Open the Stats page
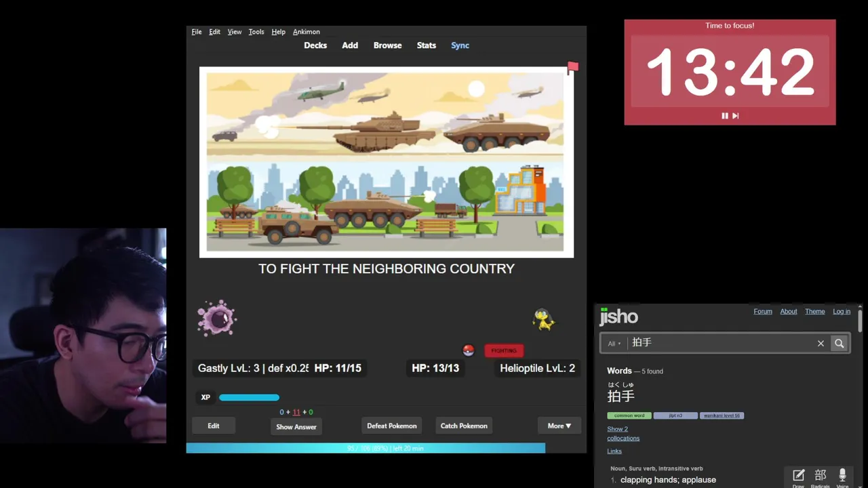 [x=427, y=45]
